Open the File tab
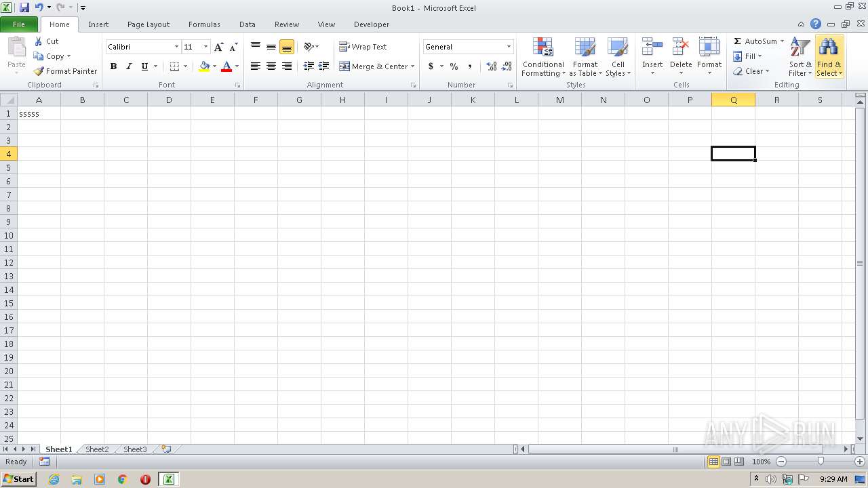The image size is (868, 488). coord(19,24)
